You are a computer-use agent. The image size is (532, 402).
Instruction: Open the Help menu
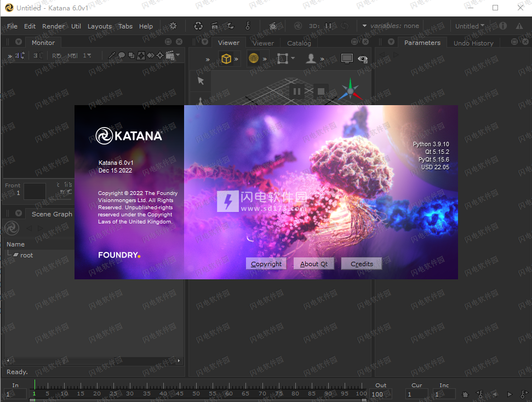(146, 26)
